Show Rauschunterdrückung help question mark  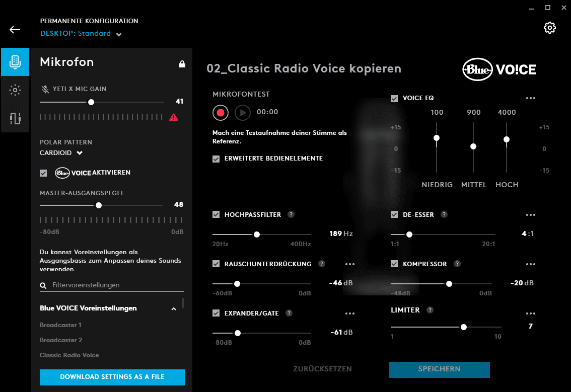(322, 264)
